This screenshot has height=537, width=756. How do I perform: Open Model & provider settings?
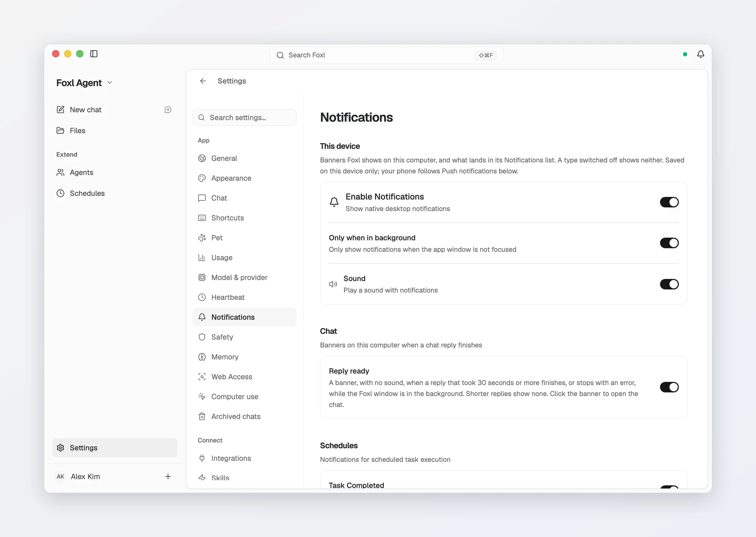pyautogui.click(x=244, y=277)
